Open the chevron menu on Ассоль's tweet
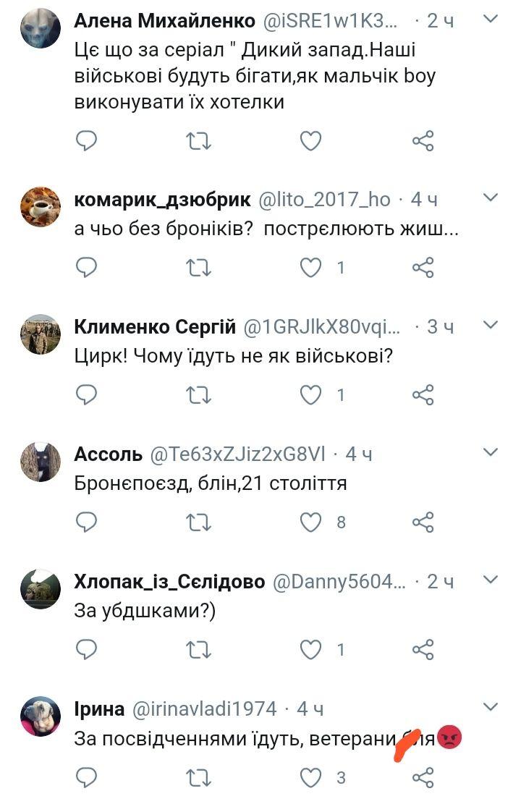Screen dimensions: 521x812 [x=491, y=453]
